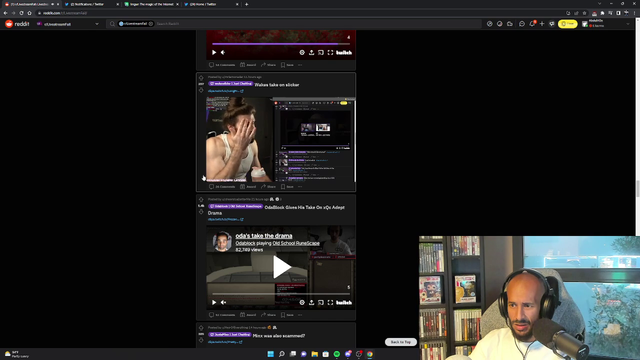Viewport: 640px width, 360px height.
Task: Click the Reddit advertise megaphone icon
Action: (552, 24)
